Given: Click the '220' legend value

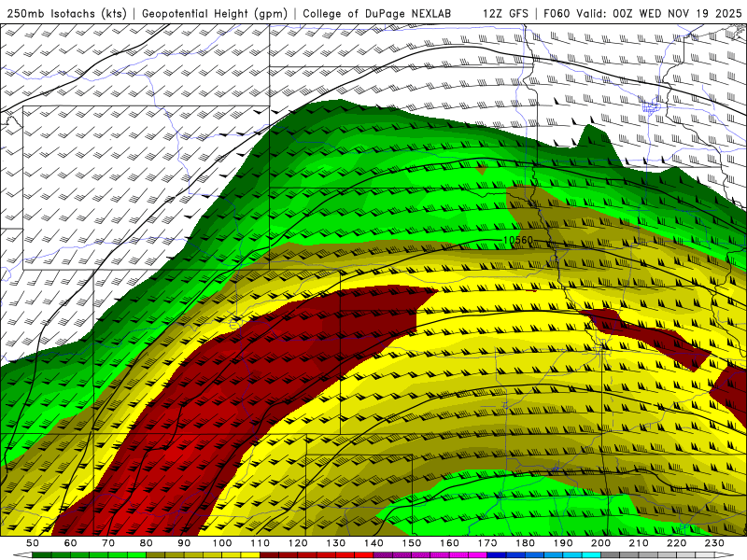Looking at the screenshot, I should [677, 543].
